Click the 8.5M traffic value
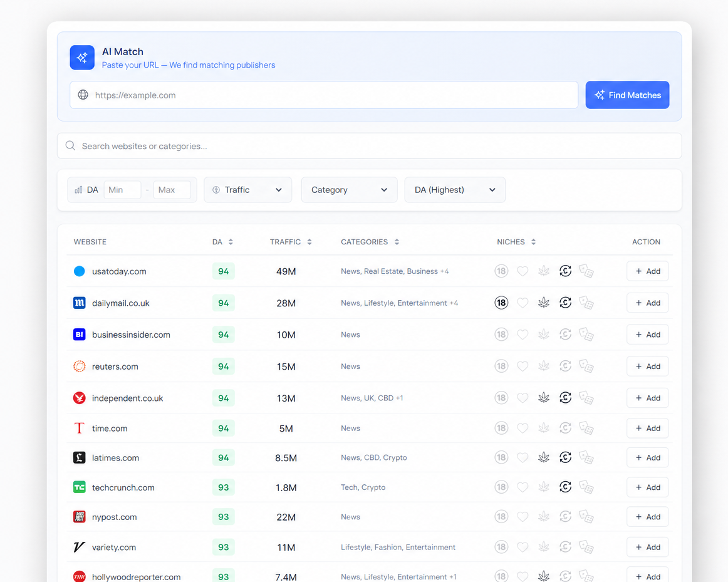The image size is (728, 582). [286, 457]
